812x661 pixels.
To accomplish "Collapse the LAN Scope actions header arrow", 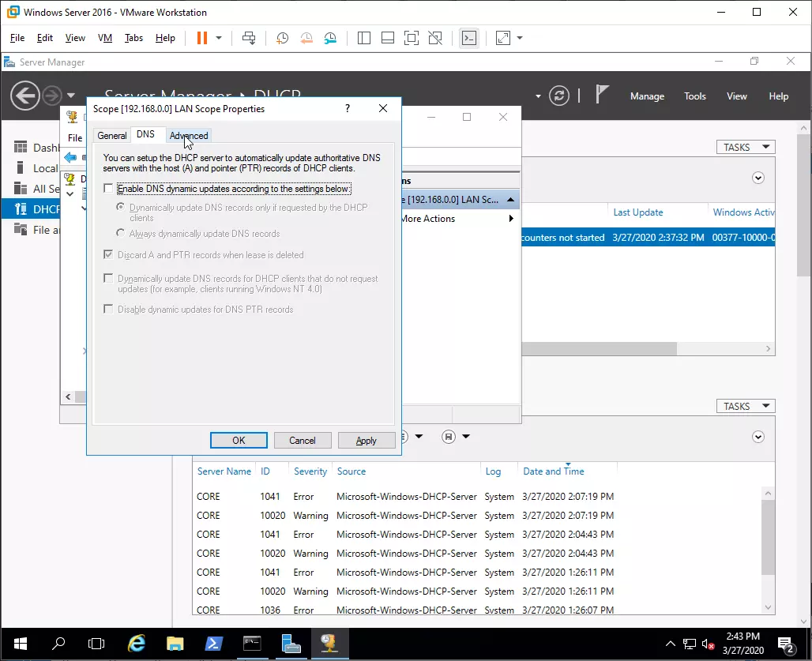I will click(510, 199).
